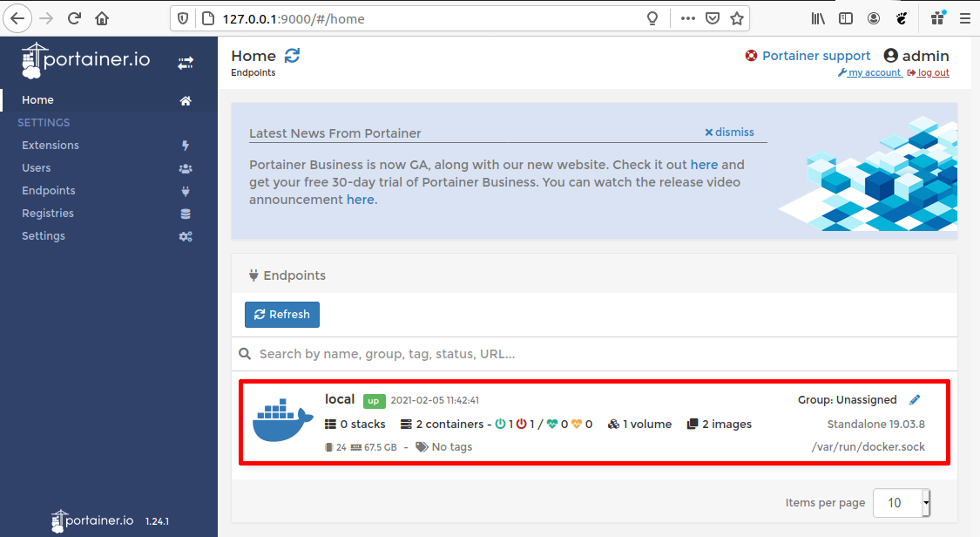Click the gears icon next to Settings

click(186, 237)
